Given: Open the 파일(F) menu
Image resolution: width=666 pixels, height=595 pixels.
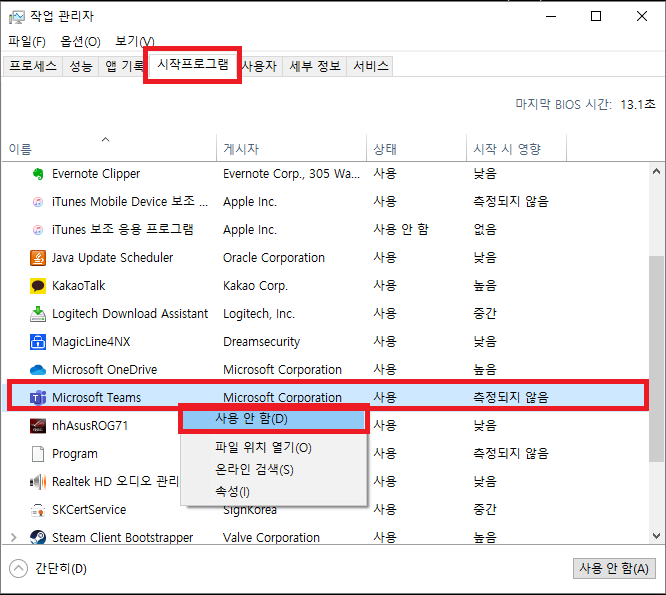Looking at the screenshot, I should (27, 42).
